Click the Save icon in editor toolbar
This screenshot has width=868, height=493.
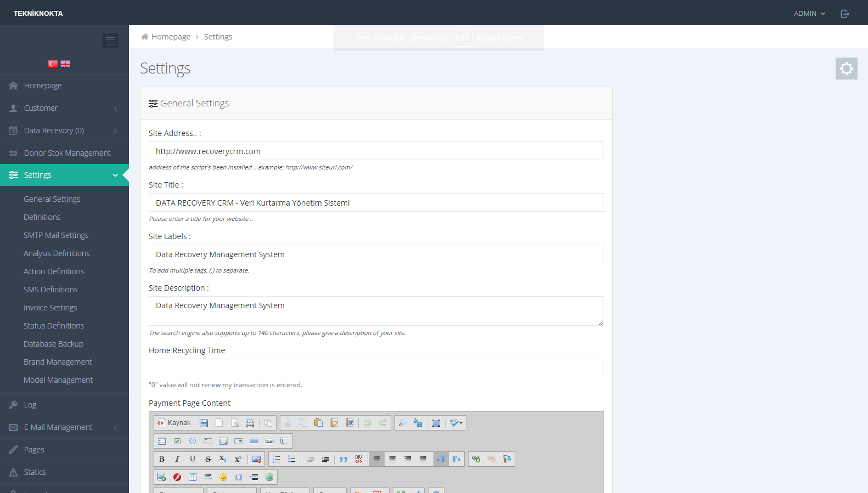(x=204, y=423)
